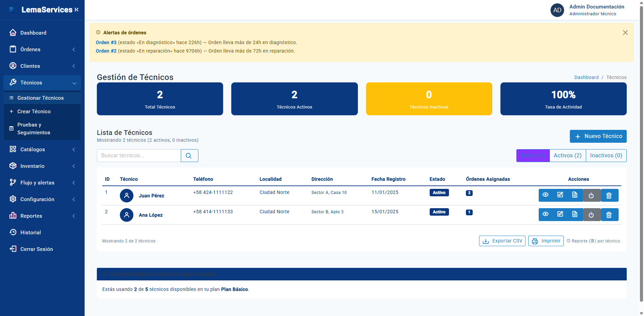Click the search magnifier button
644x316 pixels.
click(x=189, y=156)
